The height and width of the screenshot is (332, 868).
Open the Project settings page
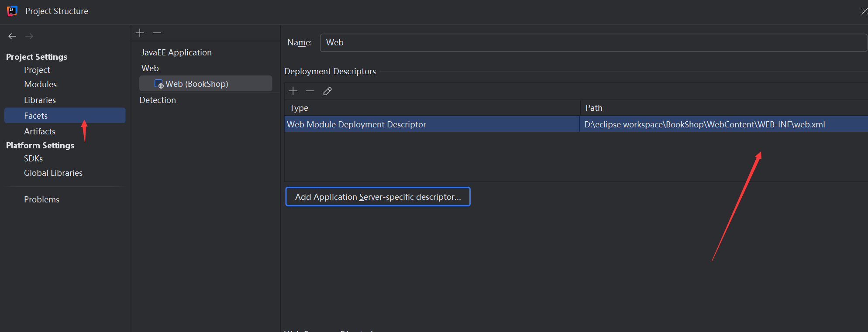click(x=37, y=70)
